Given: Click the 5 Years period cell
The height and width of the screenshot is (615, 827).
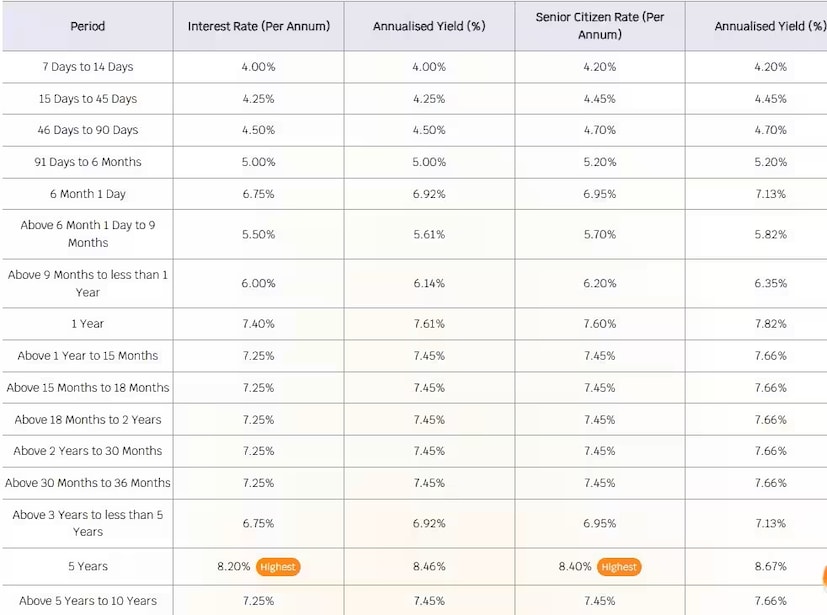Looking at the screenshot, I should click(88, 567).
